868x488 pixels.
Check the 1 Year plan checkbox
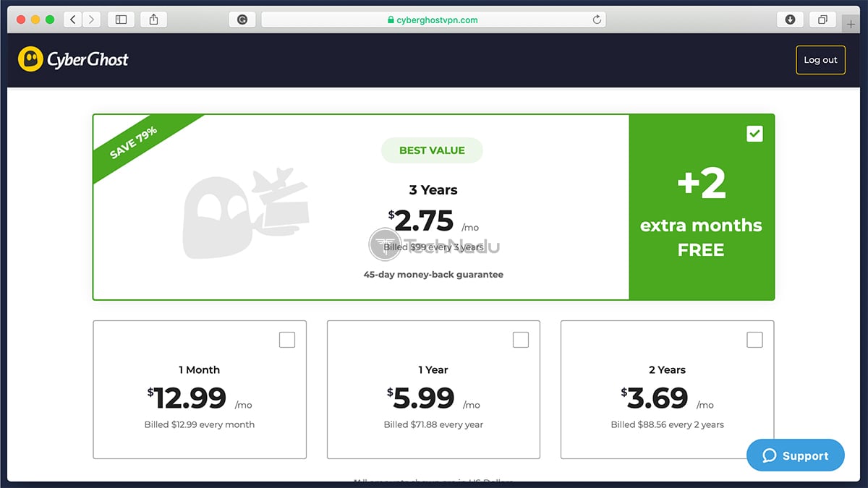coord(521,340)
